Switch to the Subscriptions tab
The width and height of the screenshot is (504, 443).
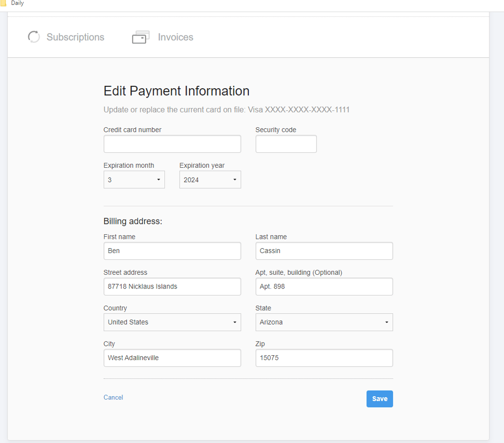[x=75, y=37]
